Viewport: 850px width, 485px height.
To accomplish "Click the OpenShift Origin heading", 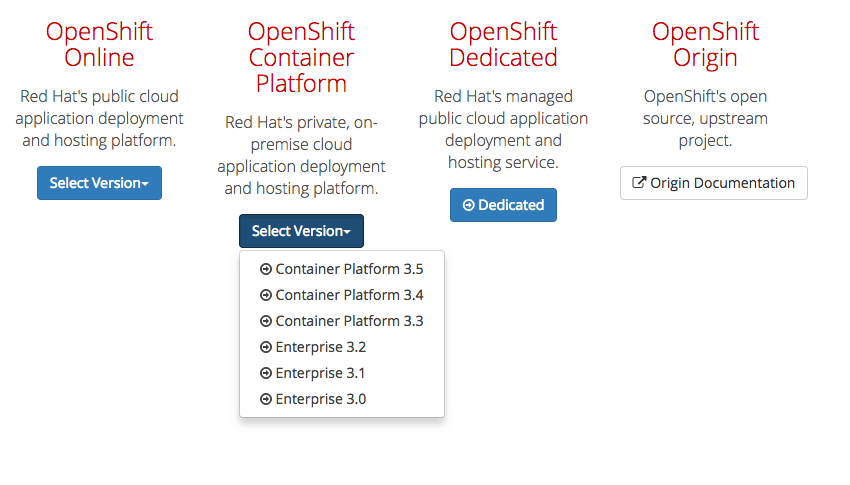I will (705, 44).
